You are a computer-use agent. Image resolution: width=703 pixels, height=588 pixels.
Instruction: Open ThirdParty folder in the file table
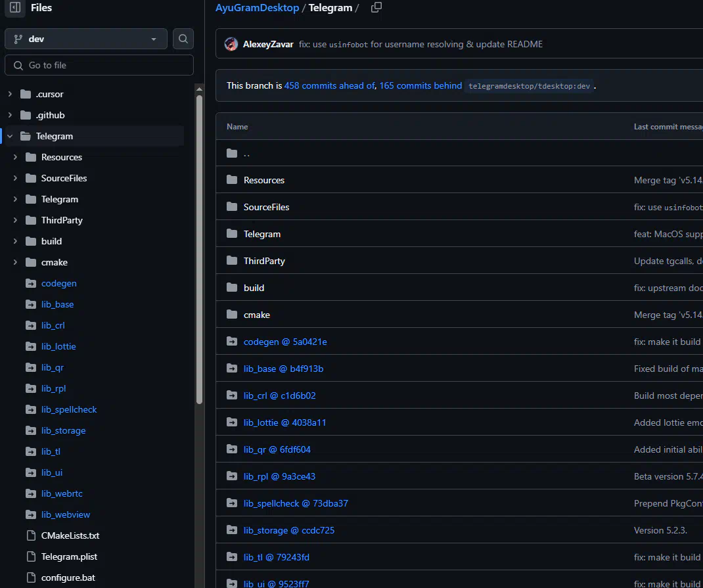click(x=264, y=261)
